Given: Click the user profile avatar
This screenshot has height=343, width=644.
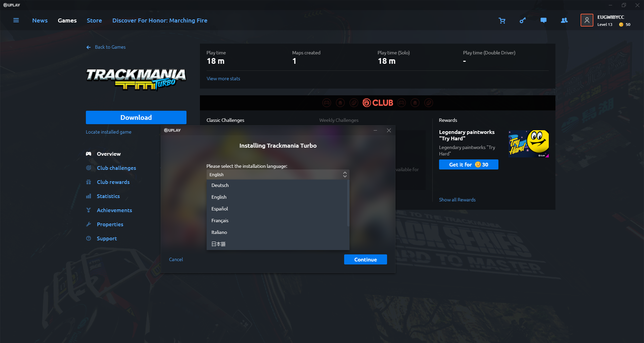Looking at the screenshot, I should (x=587, y=20).
